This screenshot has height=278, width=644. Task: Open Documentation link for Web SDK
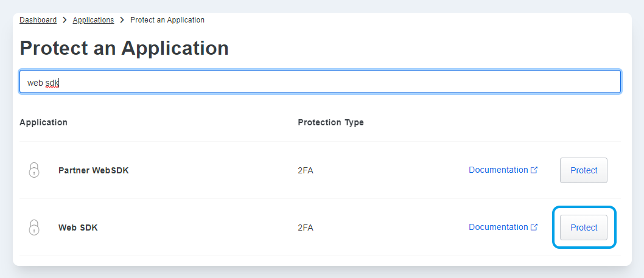click(x=498, y=227)
